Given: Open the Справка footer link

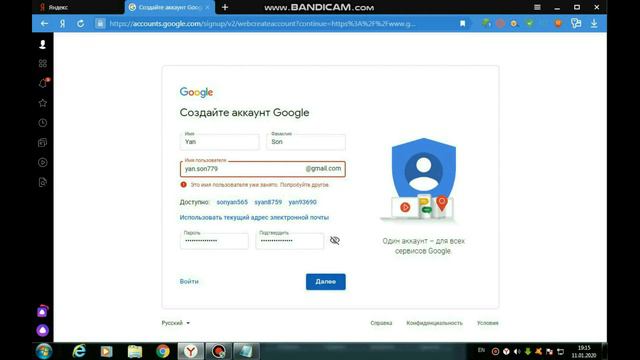Looking at the screenshot, I should pyautogui.click(x=381, y=323).
